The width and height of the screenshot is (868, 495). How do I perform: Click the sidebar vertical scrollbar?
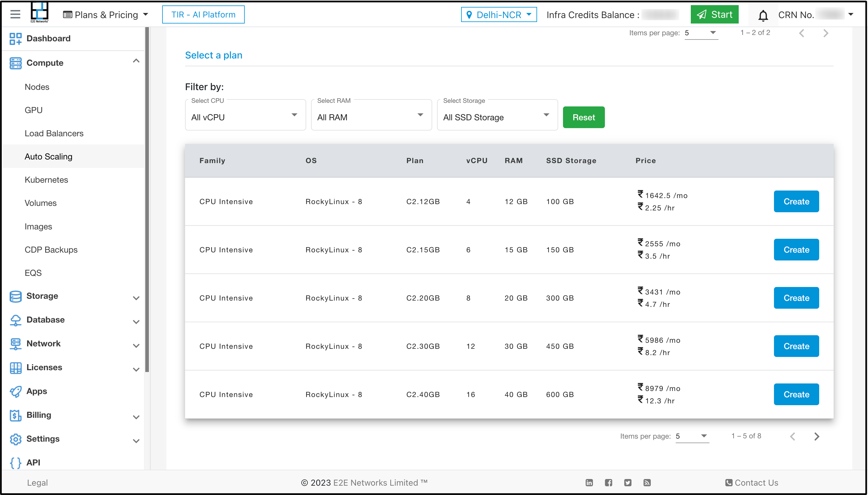(x=147, y=200)
